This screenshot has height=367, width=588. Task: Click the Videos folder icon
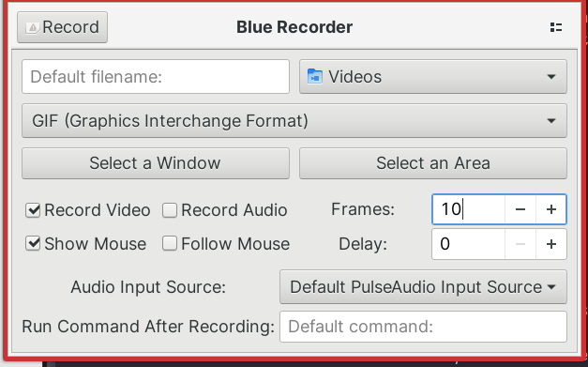coord(314,77)
